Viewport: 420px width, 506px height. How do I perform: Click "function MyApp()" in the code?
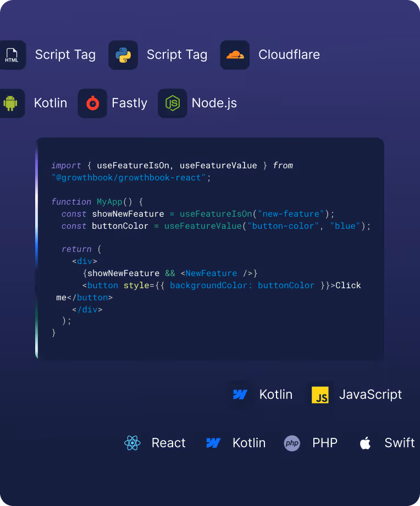point(92,202)
